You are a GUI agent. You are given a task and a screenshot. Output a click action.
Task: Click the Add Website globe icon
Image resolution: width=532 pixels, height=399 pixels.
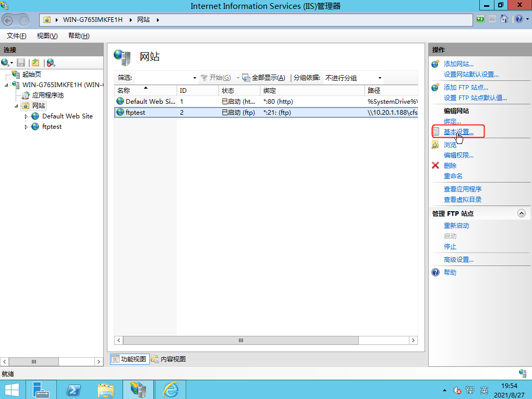[x=436, y=64]
